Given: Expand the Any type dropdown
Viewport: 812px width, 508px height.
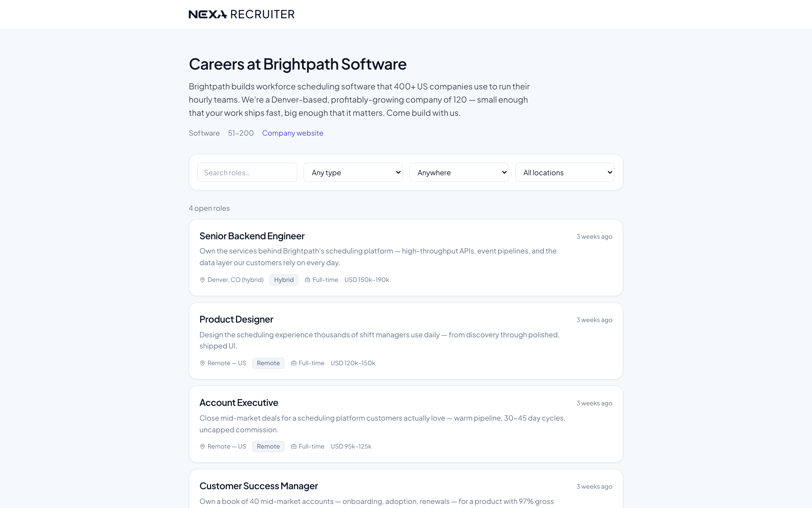Looking at the screenshot, I should pos(353,172).
